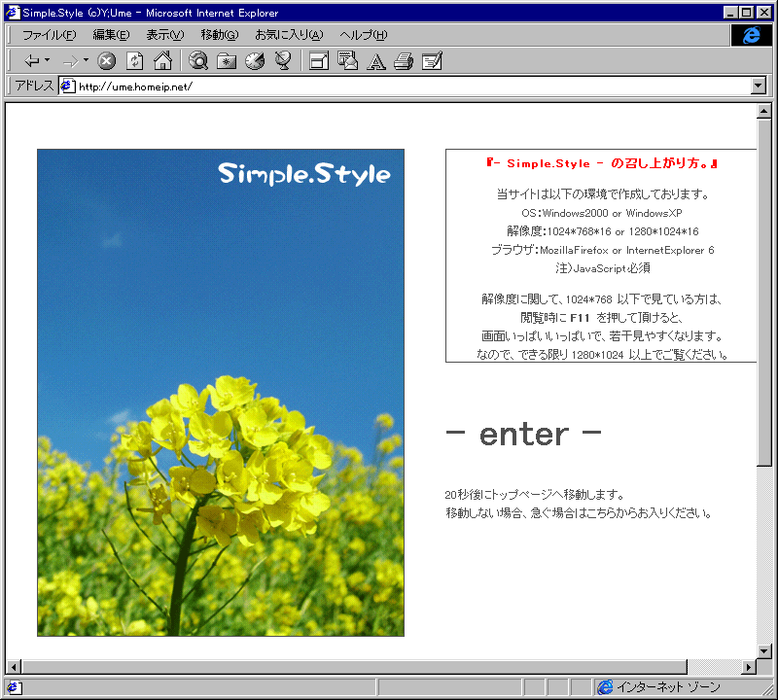
Task: Click the horizontal scrollbar thumb
Action: (x=354, y=667)
